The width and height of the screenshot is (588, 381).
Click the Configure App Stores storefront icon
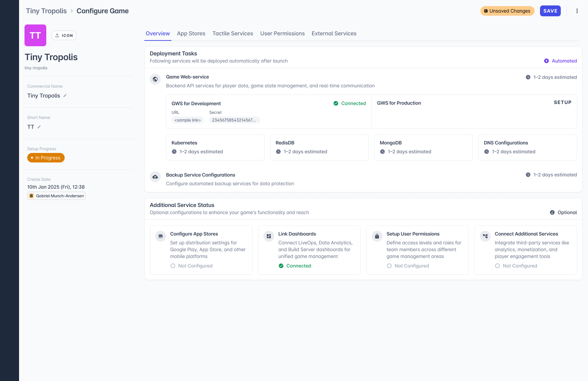[x=161, y=236]
